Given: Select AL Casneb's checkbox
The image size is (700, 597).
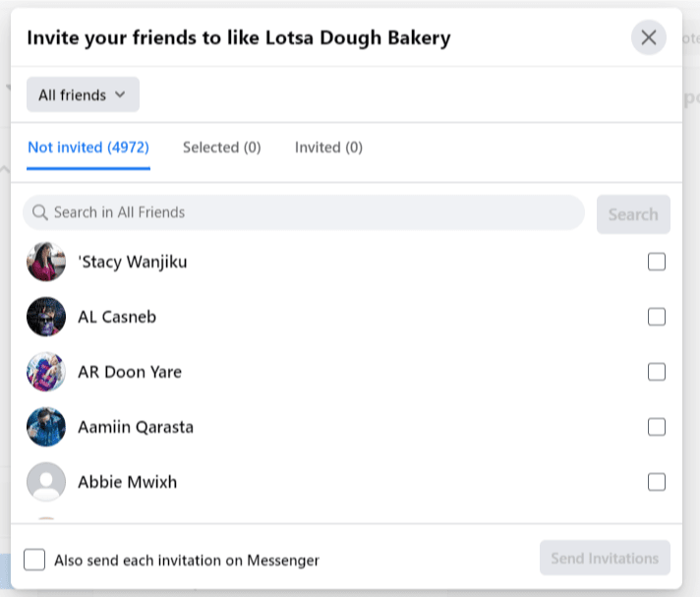Looking at the screenshot, I should [657, 317].
